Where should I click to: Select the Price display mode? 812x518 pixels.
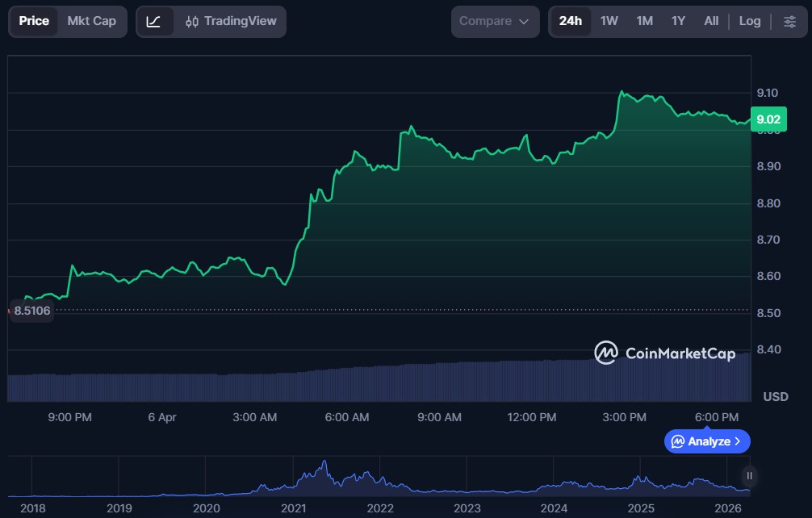(34, 21)
